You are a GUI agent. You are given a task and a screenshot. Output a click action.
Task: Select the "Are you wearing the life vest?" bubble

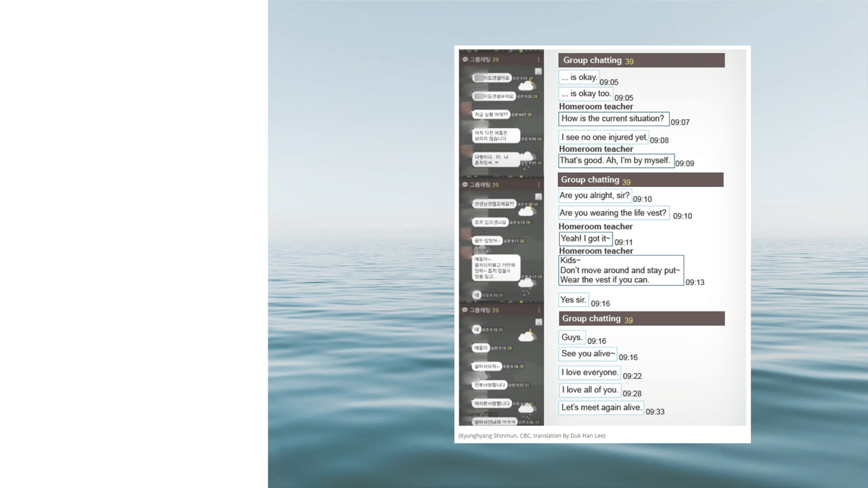613,213
